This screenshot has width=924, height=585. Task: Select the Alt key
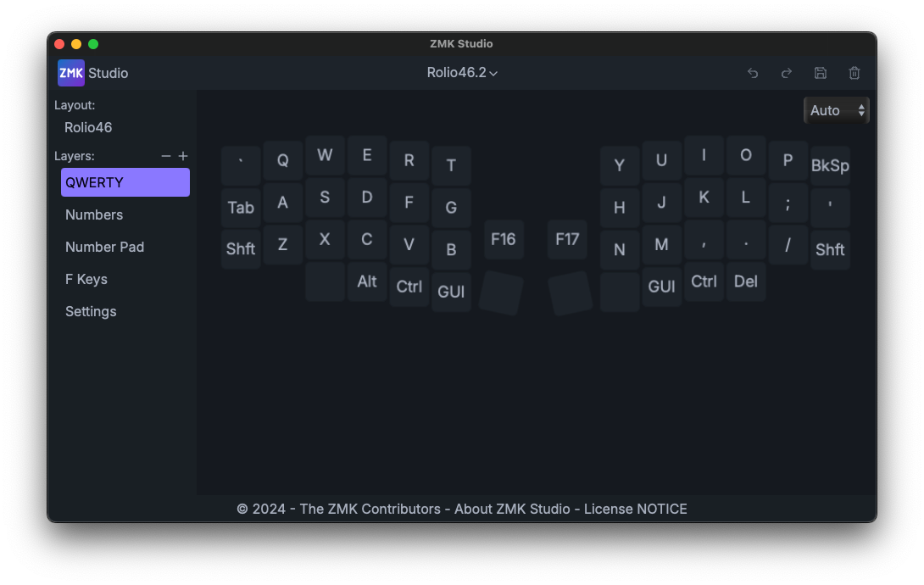tap(367, 281)
